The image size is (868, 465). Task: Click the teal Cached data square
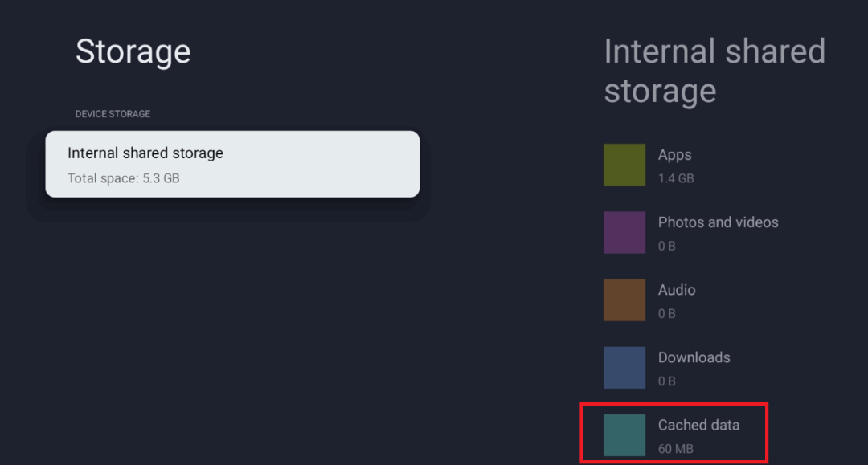pos(624,434)
